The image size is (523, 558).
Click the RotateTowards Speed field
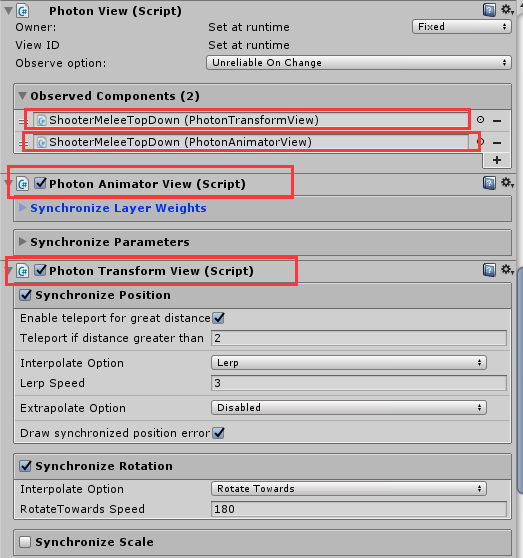(x=359, y=509)
